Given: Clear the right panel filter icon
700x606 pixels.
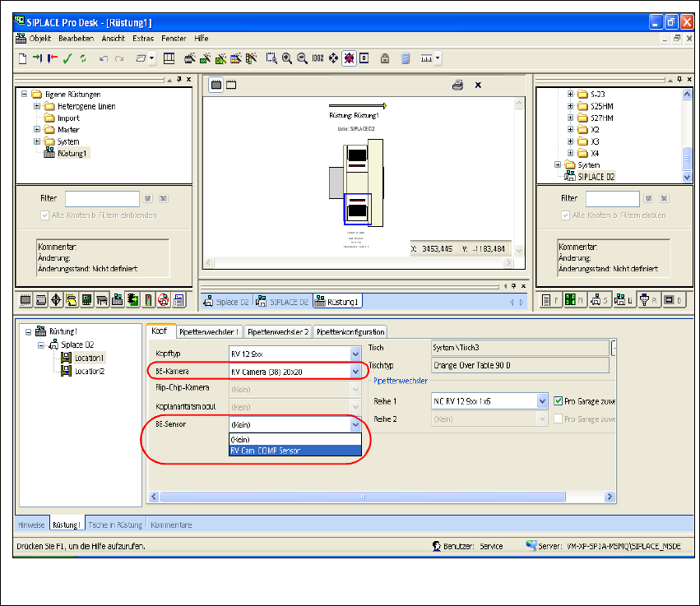Looking at the screenshot, I should [x=665, y=199].
